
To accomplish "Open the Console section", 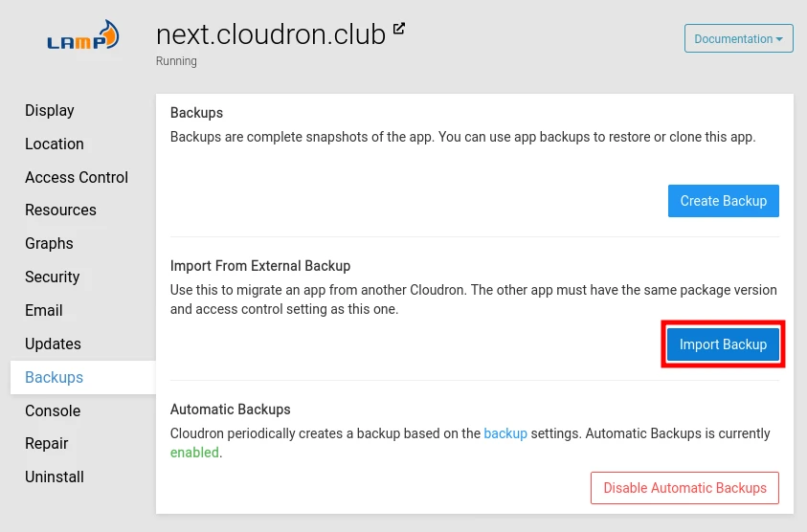I will [53, 411].
